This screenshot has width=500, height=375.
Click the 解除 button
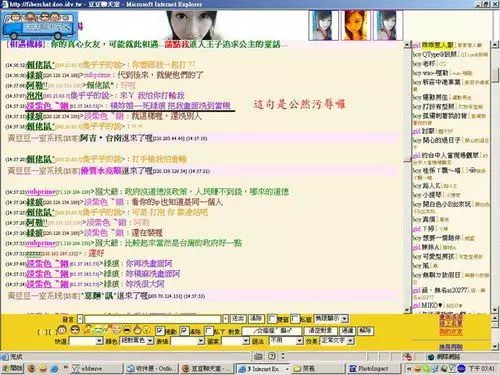(x=366, y=331)
